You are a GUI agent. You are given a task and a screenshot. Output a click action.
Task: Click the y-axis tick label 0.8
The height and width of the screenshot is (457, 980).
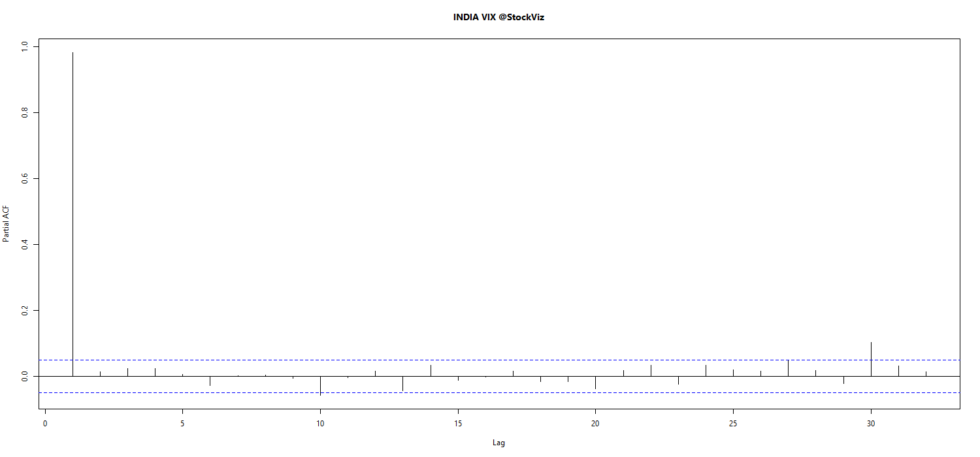click(x=24, y=113)
